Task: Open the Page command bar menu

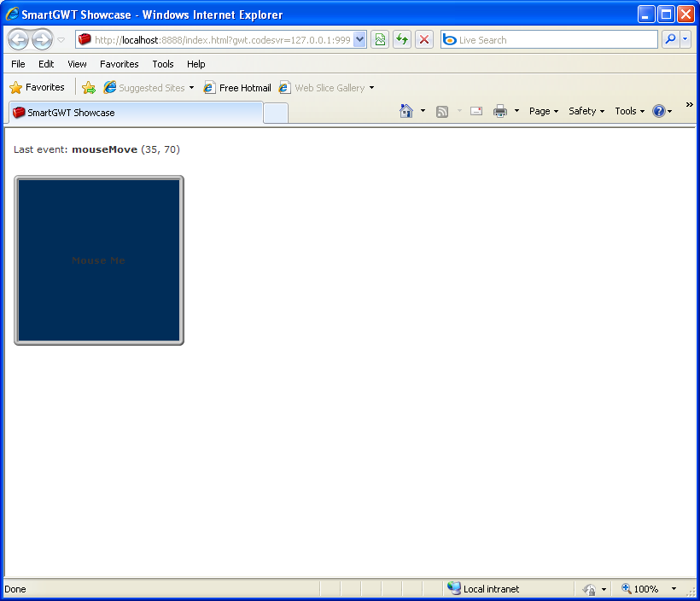Action: coord(544,111)
